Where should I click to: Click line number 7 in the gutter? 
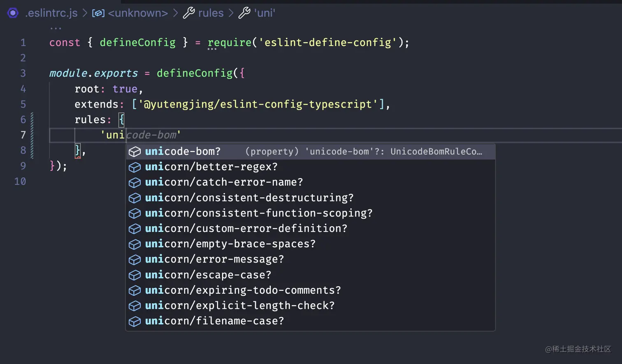click(x=23, y=135)
